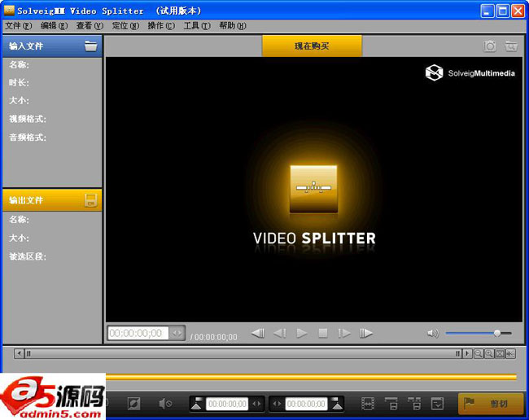
Task: Click the 时长 label in input panel
Action: coord(19,83)
